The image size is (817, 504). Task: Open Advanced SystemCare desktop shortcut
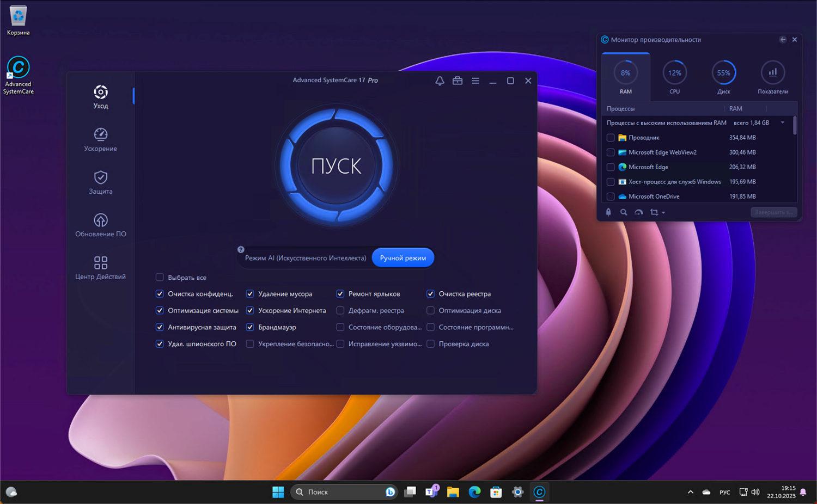[19, 75]
